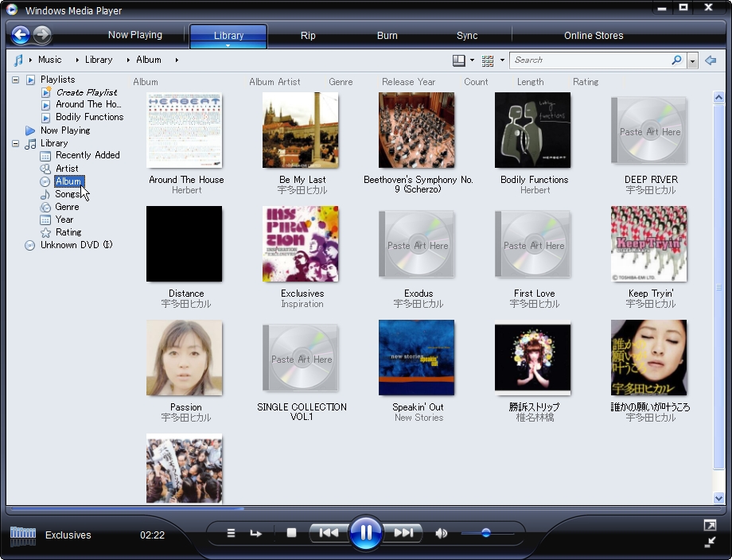This screenshot has width=732, height=560.
Task: Open the Library tab
Action: tap(228, 36)
